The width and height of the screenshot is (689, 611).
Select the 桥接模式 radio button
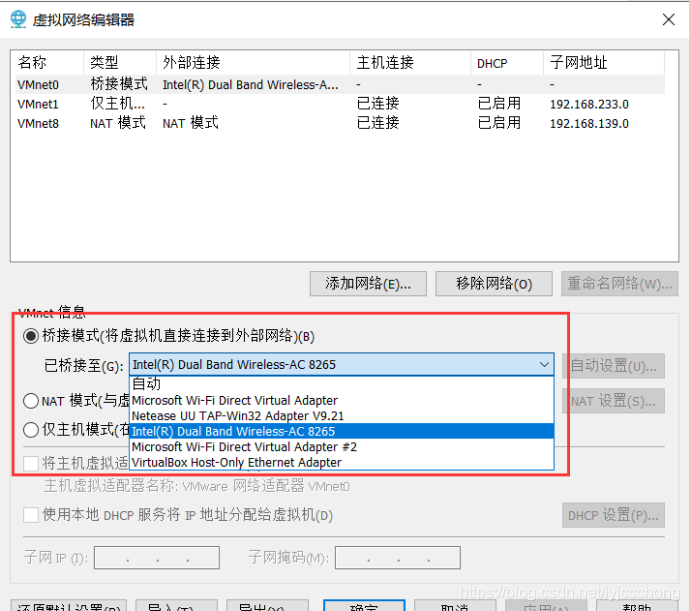tap(31, 336)
